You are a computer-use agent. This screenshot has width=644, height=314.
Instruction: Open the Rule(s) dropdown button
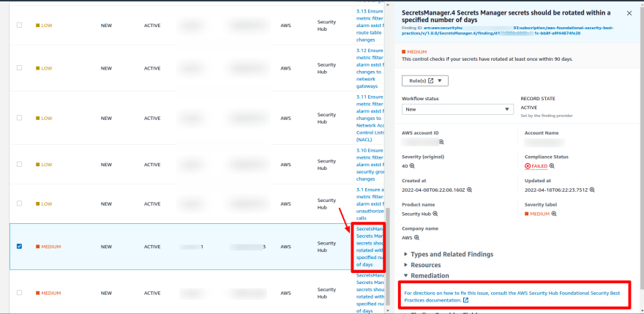(424, 81)
